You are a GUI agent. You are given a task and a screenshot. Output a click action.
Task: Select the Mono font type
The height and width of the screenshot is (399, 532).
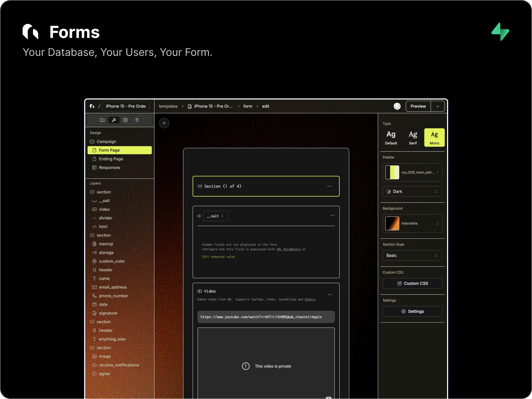click(434, 137)
